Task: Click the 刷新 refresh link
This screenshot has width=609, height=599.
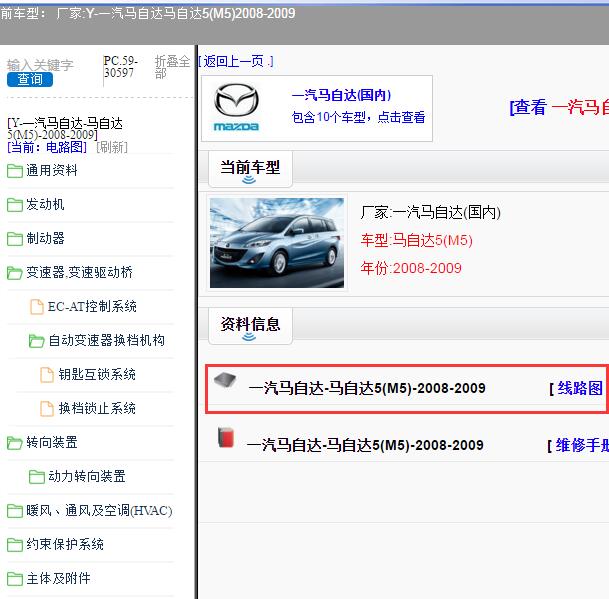Action: pos(112,147)
